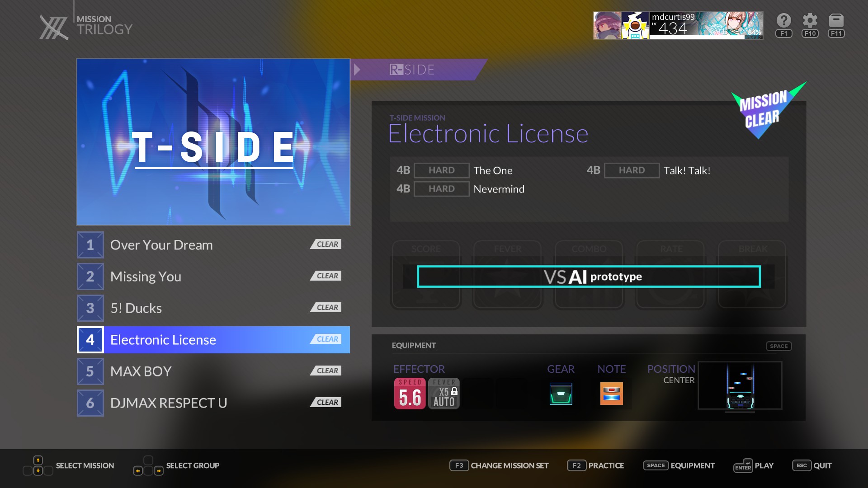Expand the R-SIDE arrow group selector
Image resolution: width=868 pixels, height=488 pixels.
(x=357, y=70)
